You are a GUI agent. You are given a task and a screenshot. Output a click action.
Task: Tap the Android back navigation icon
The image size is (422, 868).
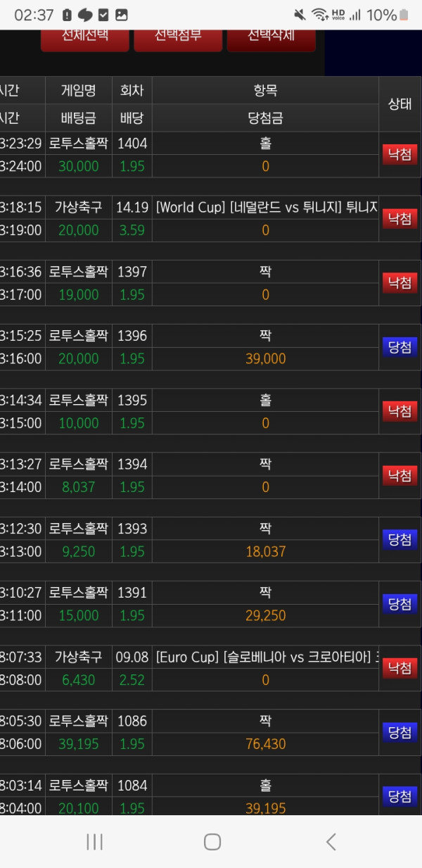tap(331, 841)
